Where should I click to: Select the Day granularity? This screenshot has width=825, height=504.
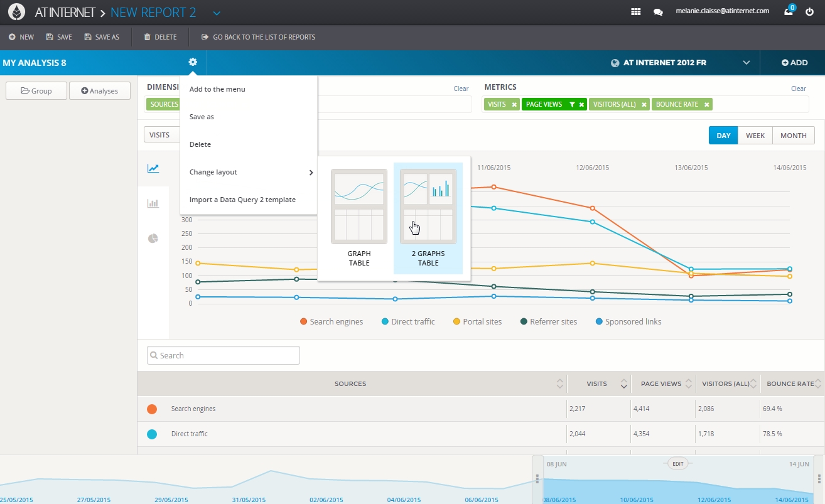(x=723, y=136)
